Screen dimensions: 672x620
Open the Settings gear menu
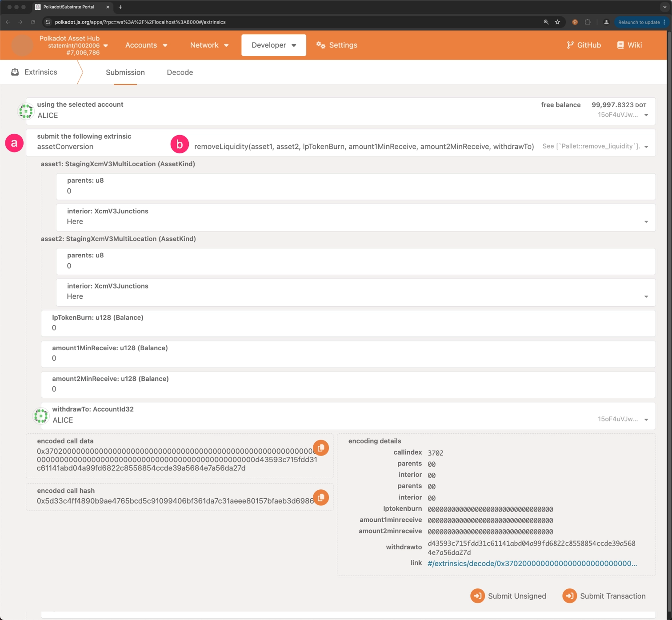pos(336,45)
